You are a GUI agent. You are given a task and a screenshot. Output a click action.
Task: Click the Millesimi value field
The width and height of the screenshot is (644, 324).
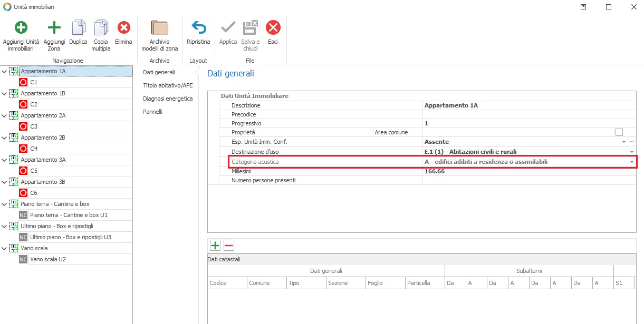click(527, 171)
